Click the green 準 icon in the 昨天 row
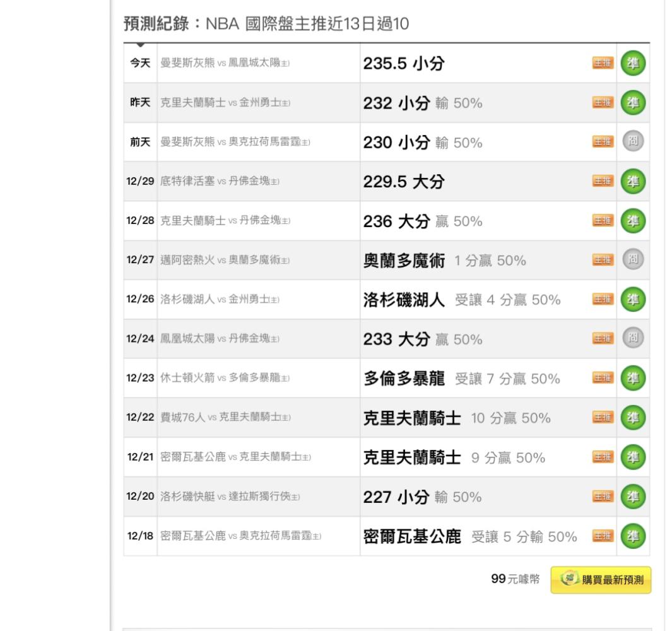 point(633,102)
